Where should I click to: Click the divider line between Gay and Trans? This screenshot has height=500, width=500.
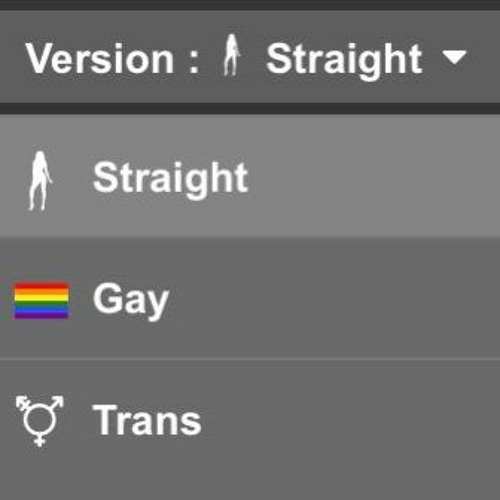[250, 359]
